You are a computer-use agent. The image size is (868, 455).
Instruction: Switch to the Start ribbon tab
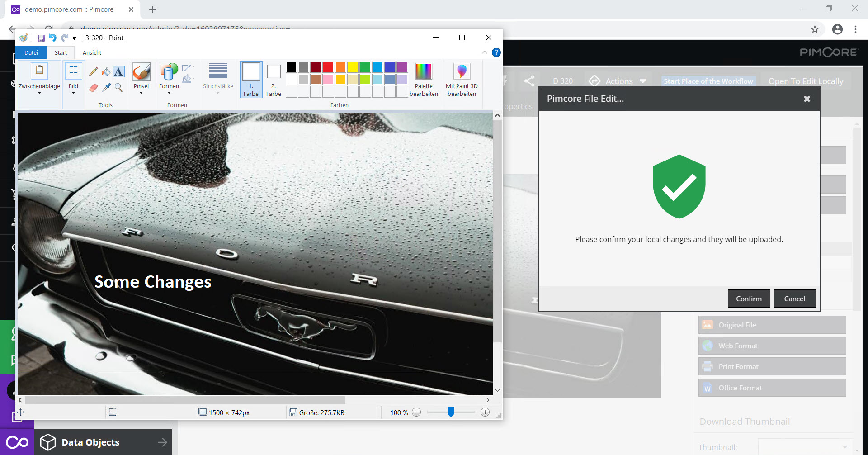point(61,52)
